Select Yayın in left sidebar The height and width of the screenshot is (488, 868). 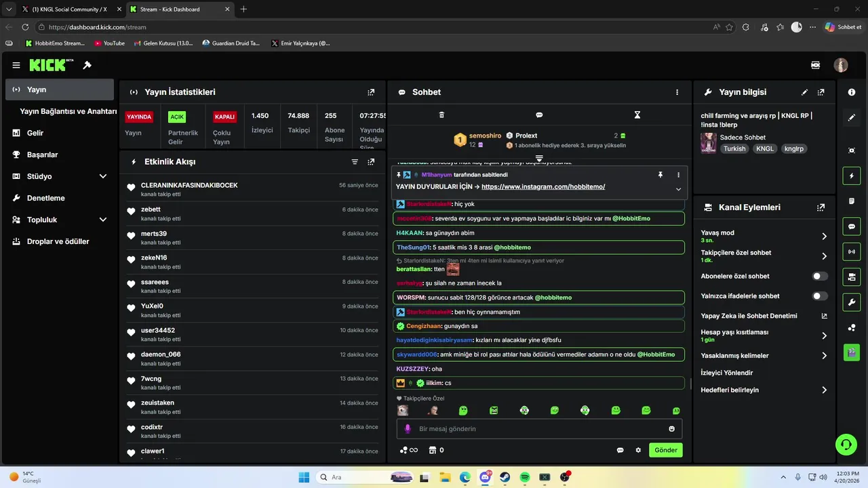pos(60,89)
